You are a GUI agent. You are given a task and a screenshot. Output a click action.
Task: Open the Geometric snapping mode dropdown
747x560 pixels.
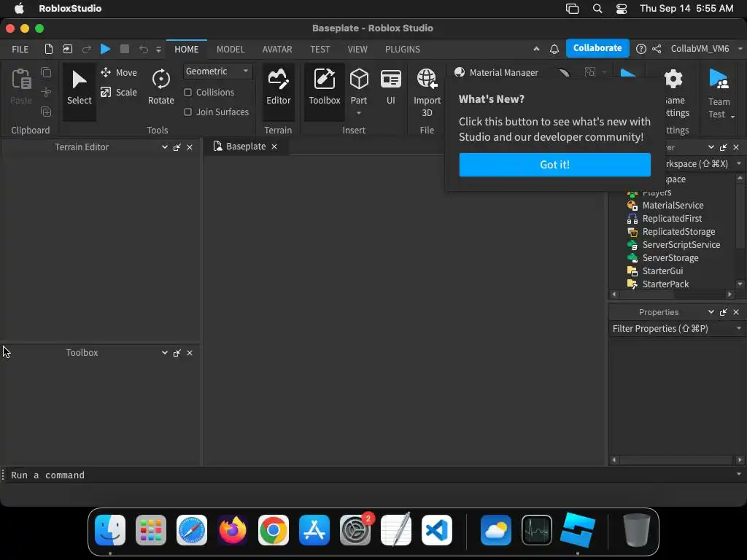[x=217, y=71]
